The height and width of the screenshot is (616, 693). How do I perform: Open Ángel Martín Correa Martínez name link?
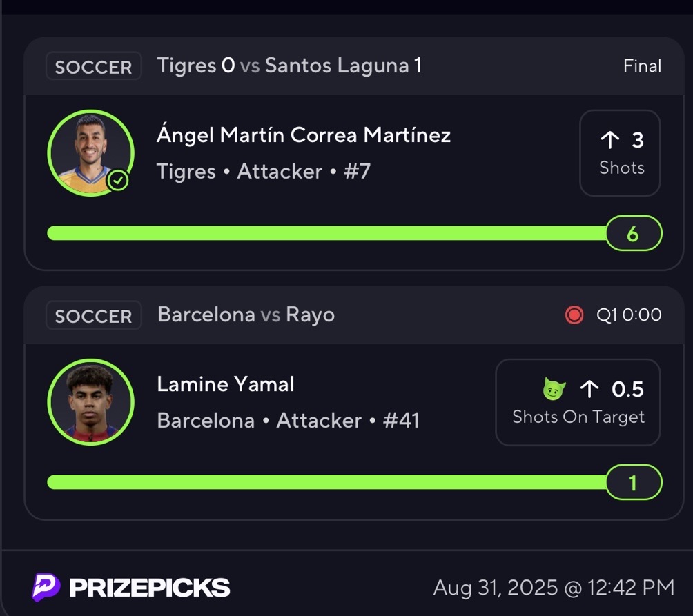click(304, 135)
